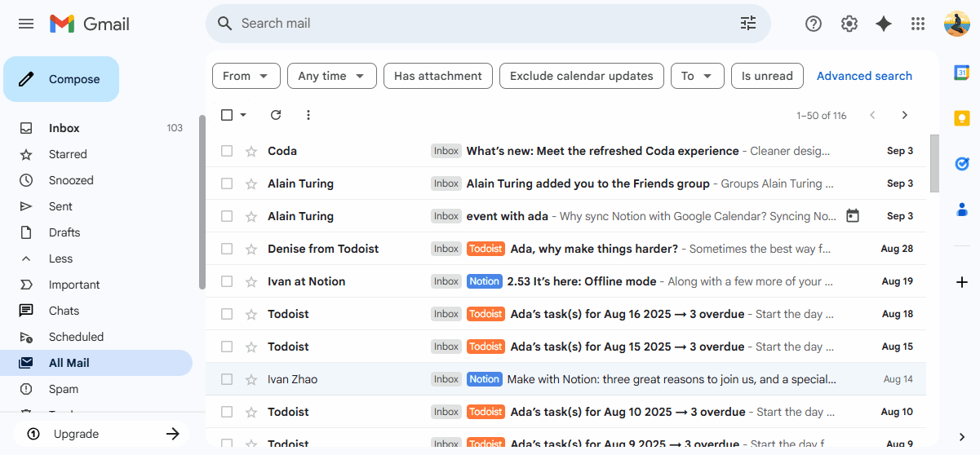Go to the next page of results
The image size is (980, 455).
(904, 115)
